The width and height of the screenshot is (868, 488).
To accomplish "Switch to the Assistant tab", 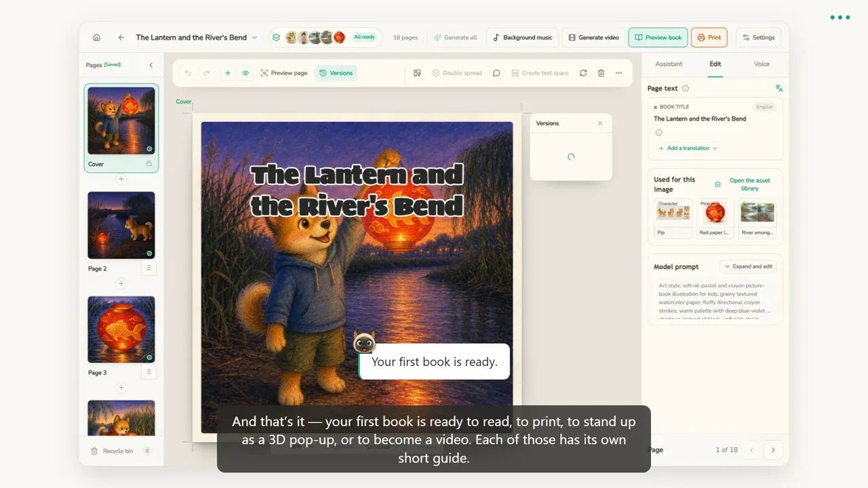I will (x=669, y=64).
